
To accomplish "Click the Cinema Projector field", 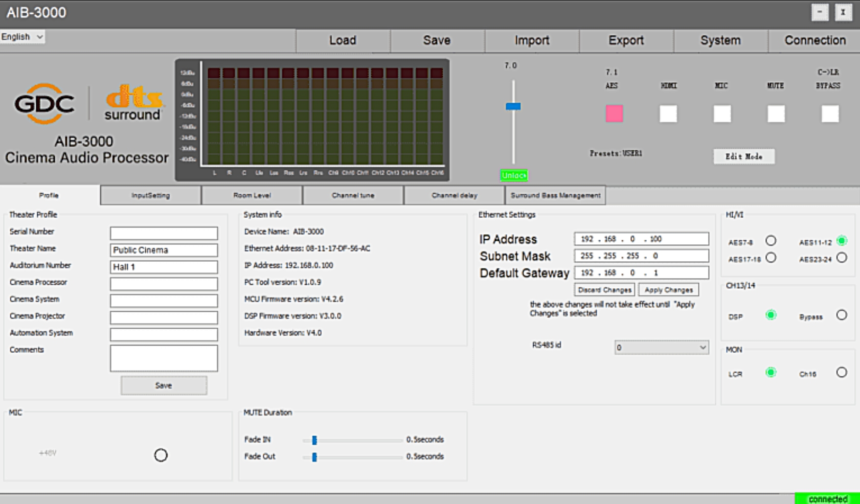I will (x=164, y=317).
